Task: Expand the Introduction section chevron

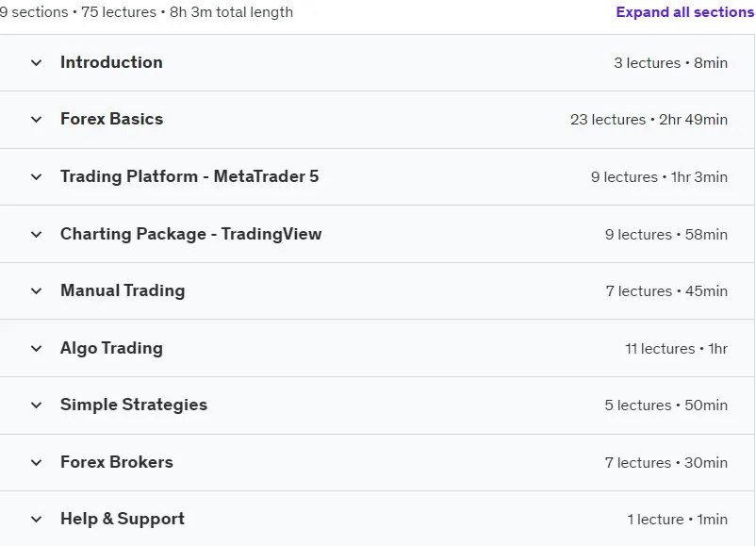Action: 36,62
